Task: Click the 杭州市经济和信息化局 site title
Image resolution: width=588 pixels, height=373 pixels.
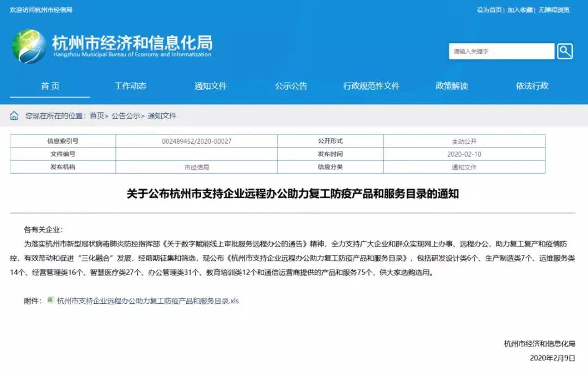Action: 132,43
